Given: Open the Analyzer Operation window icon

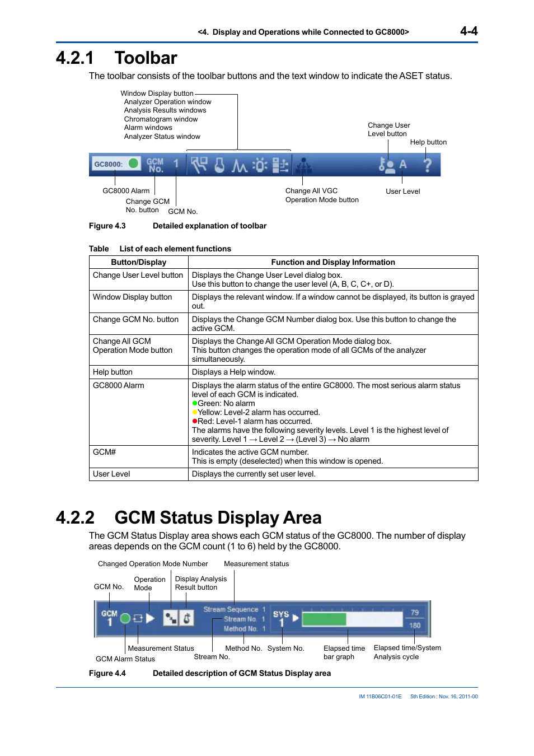Looking at the screenshot, I should [x=199, y=165].
